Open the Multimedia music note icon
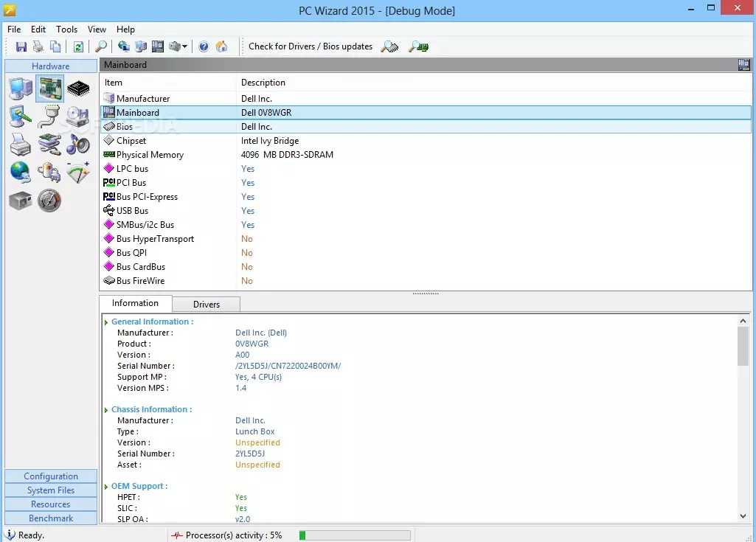This screenshot has height=542, width=756. (78, 144)
